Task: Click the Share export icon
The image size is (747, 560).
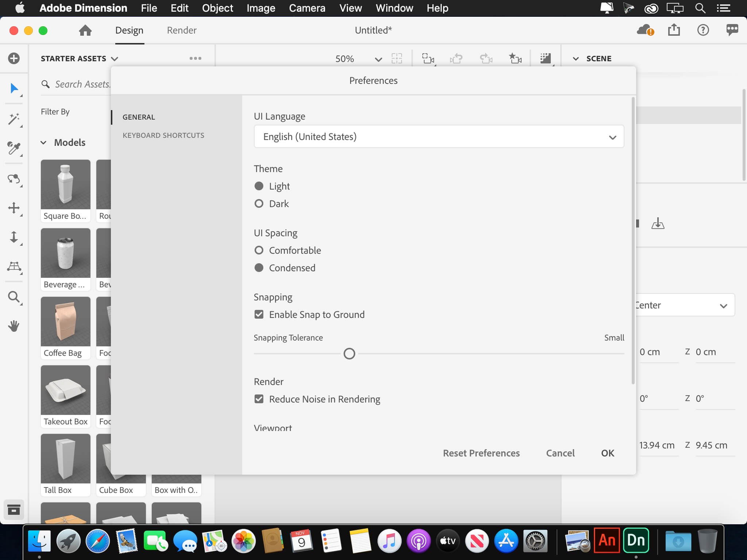Action: 674,30
